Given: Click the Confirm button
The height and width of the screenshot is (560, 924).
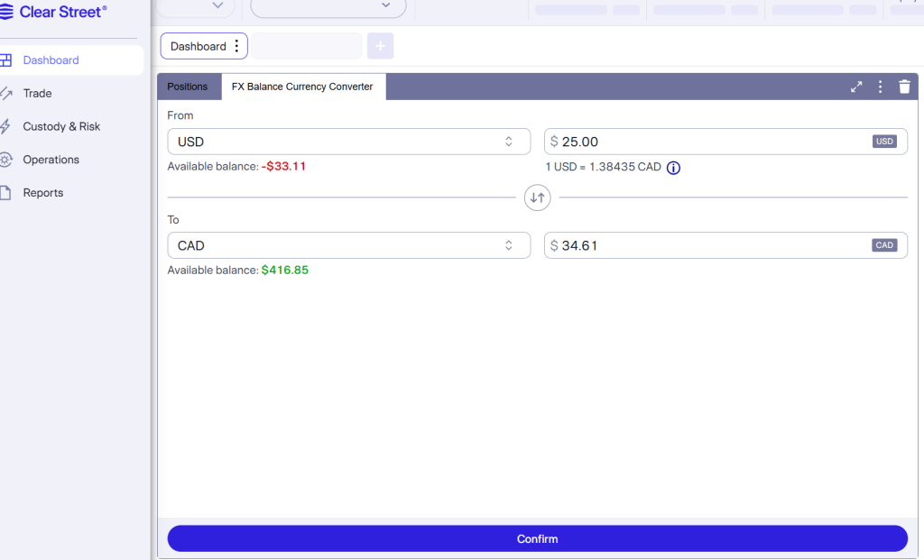Looking at the screenshot, I should 538,538.
